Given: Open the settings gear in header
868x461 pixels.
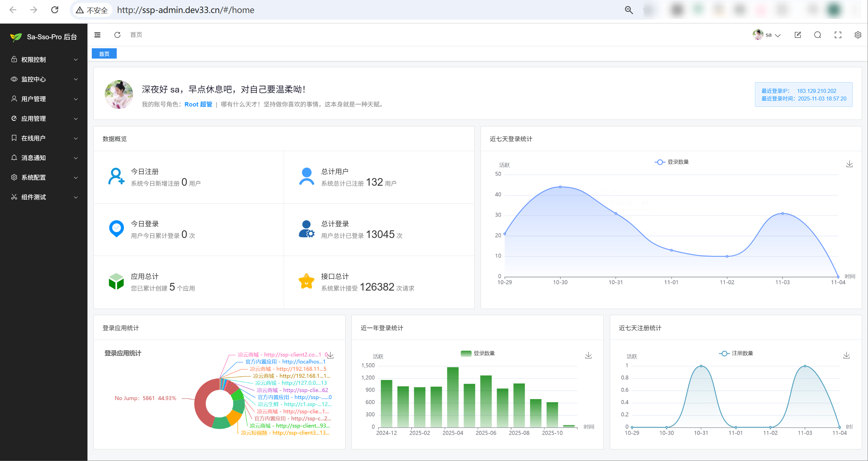Looking at the screenshot, I should (x=858, y=35).
